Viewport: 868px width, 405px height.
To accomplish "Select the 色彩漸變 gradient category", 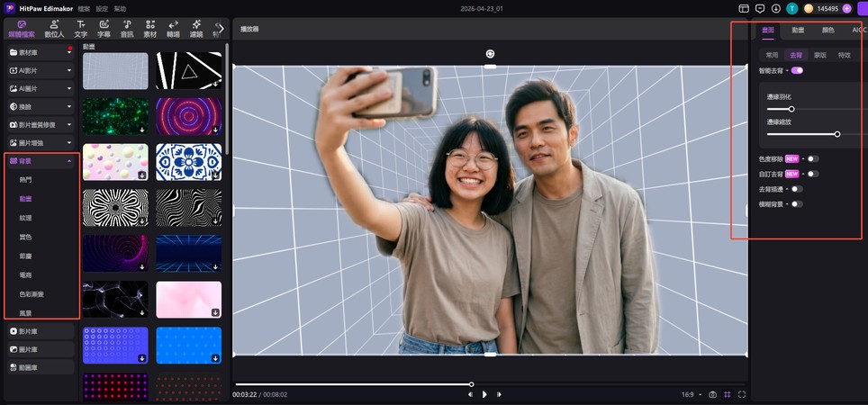I will coord(32,293).
